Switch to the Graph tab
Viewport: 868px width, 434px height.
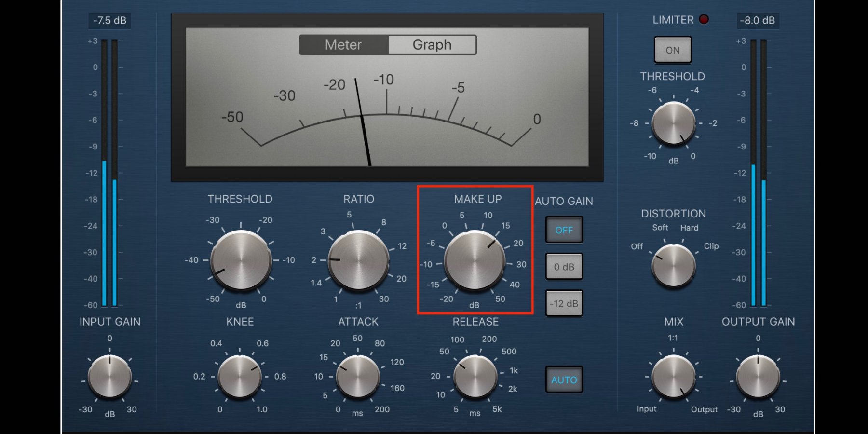pos(432,45)
